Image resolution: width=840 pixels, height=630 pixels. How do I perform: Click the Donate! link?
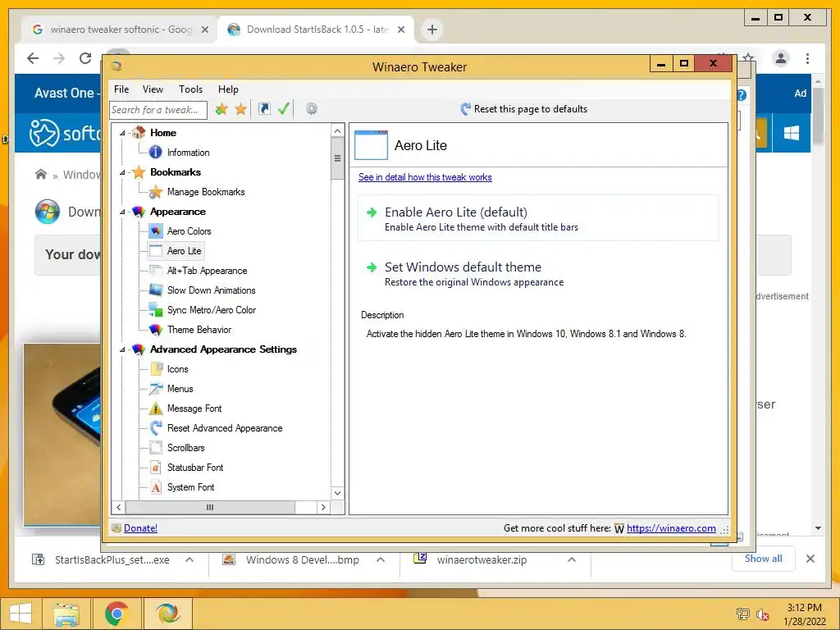140,527
